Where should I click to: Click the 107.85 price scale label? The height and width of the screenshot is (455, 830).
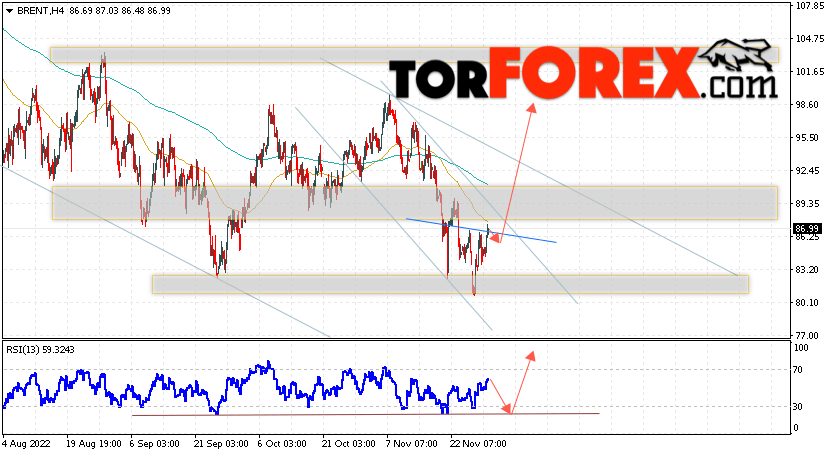810,6
